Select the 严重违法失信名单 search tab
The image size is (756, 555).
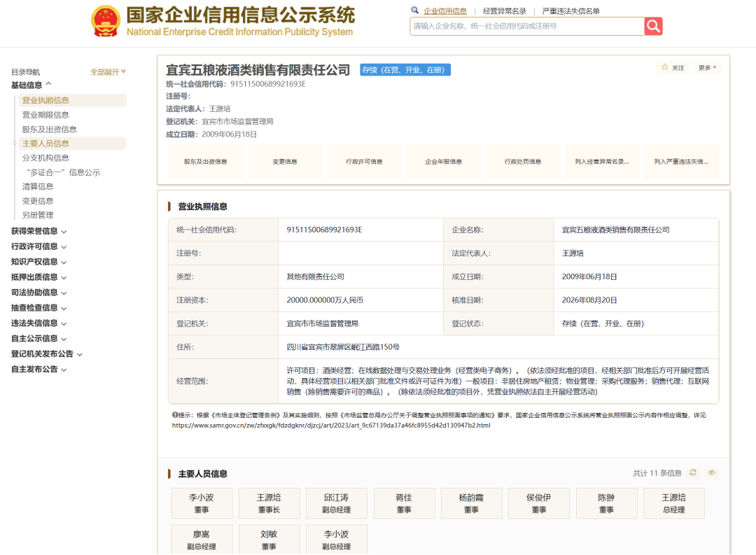(571, 10)
